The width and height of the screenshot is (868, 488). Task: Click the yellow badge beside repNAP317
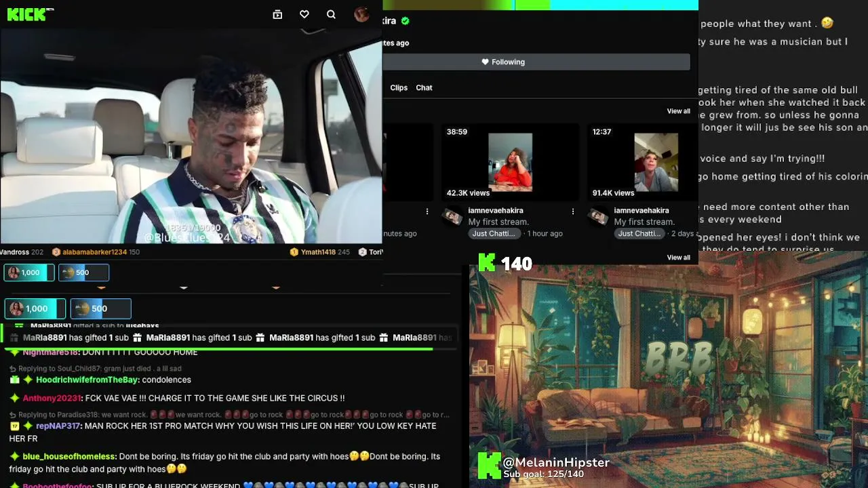(x=14, y=426)
